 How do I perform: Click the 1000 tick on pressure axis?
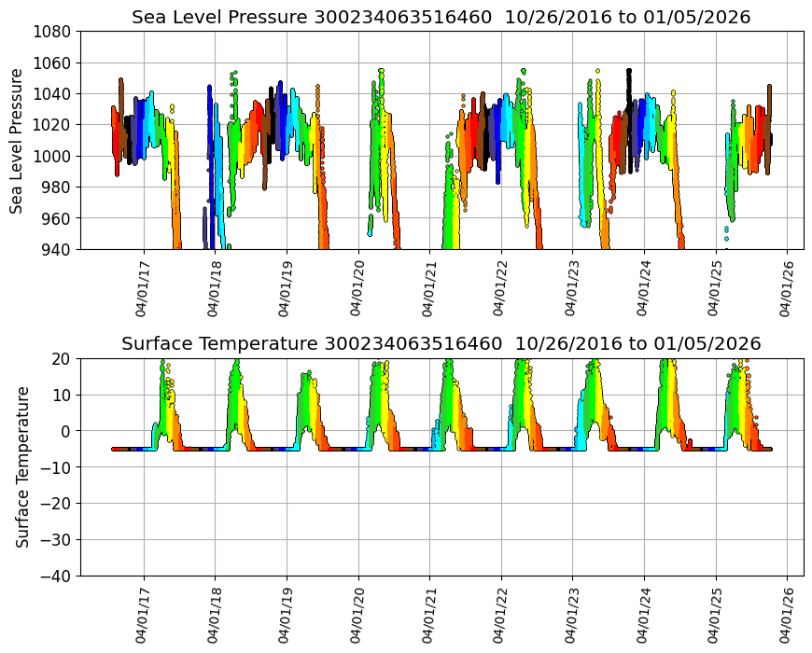[x=55, y=156]
